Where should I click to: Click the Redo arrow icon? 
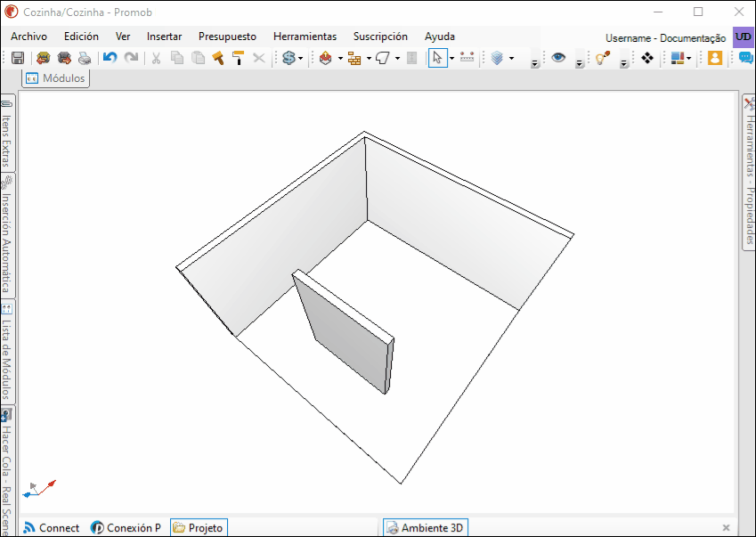[131, 58]
